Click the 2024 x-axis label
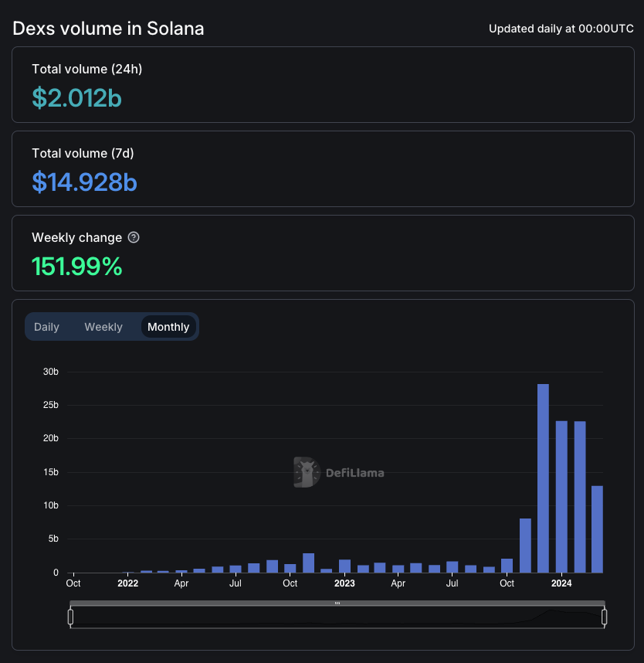 (561, 583)
